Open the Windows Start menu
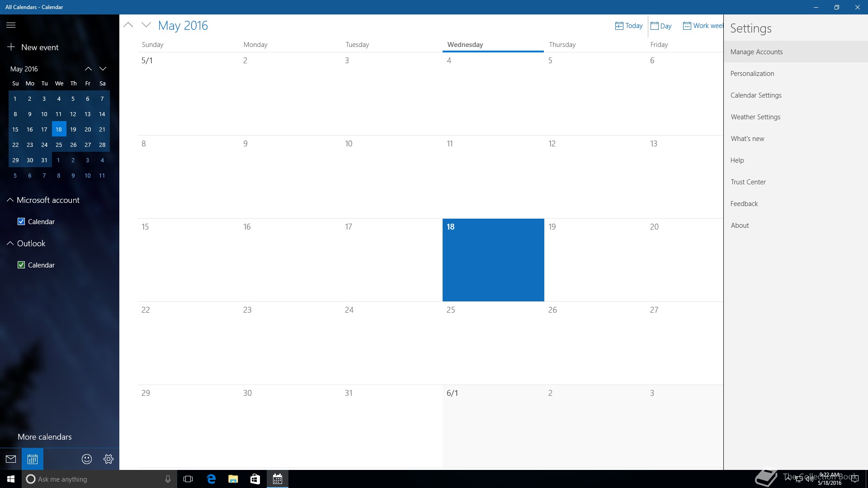Viewport: 868px width, 488px height. click(x=11, y=479)
